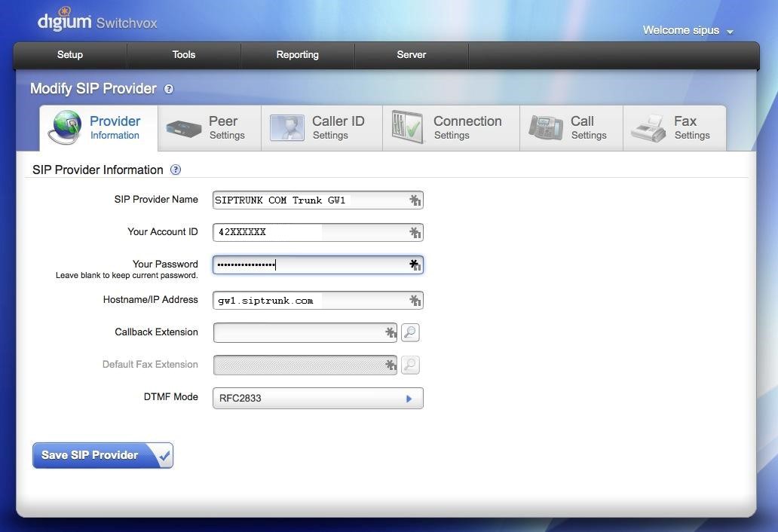778x532 pixels.
Task: Open the Welcome sipus user menu
Action: (x=688, y=30)
